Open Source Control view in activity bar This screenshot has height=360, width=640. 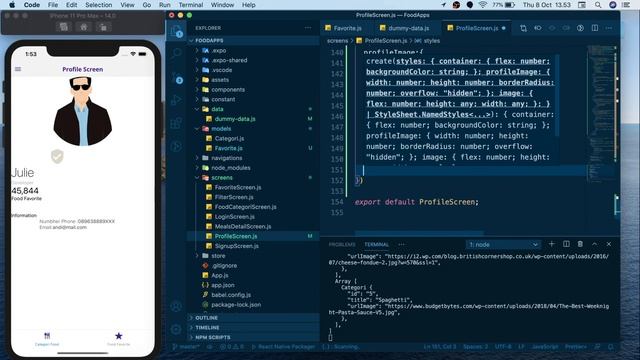176,77
